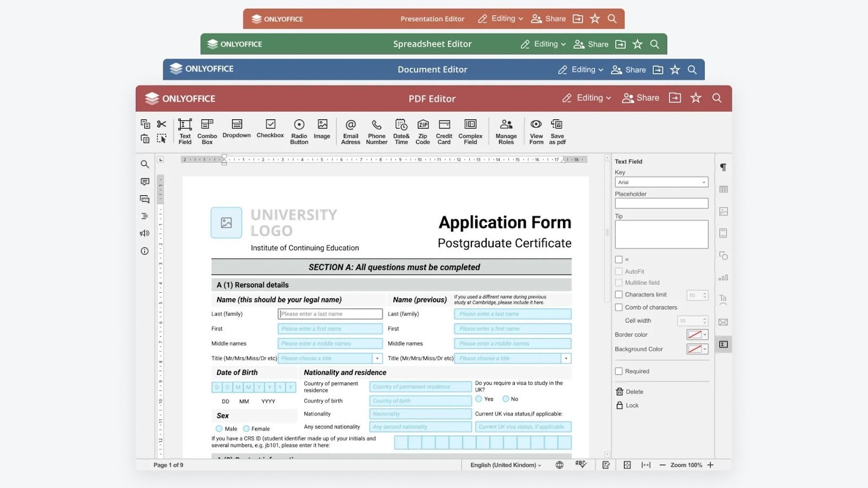The height and width of the screenshot is (488, 868).
Task: Open the search panel in the left sidebar
Action: click(144, 164)
